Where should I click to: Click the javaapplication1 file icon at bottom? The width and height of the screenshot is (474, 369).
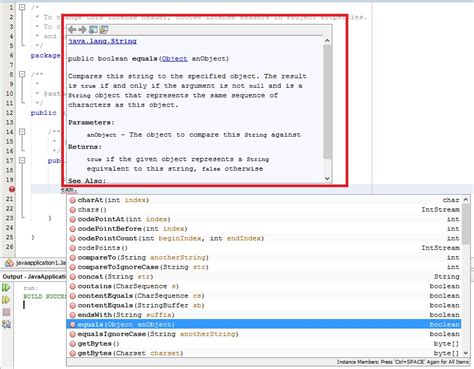(9, 263)
